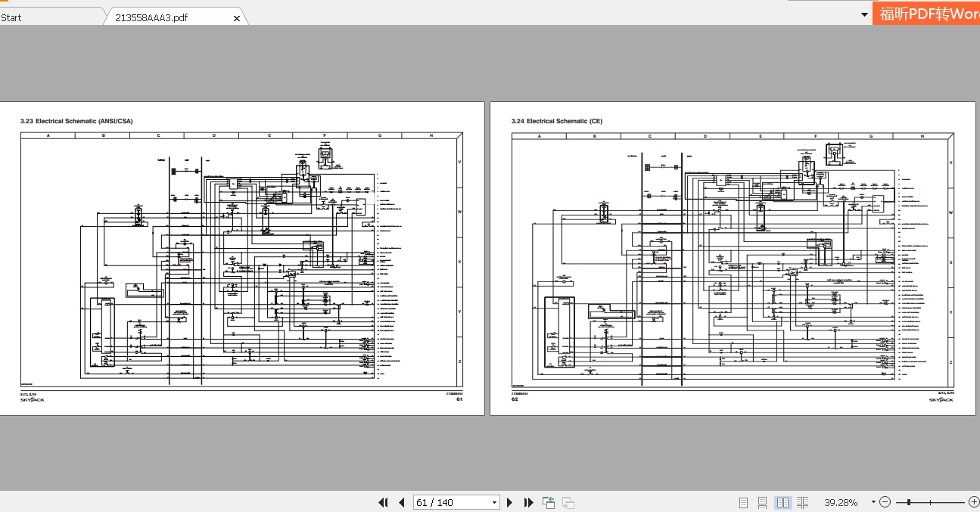Go to the next page
Image resolution: width=980 pixels, height=512 pixels.
tap(509, 502)
